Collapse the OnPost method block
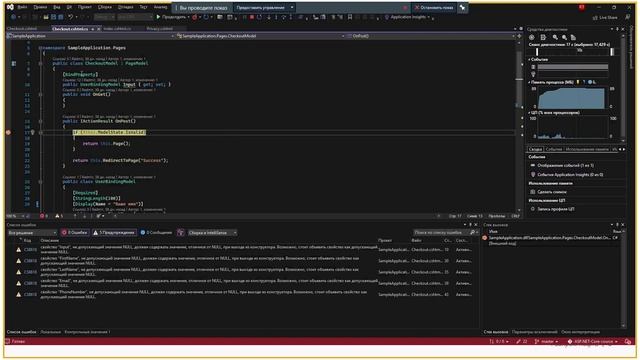640x360 pixels. coord(40,121)
